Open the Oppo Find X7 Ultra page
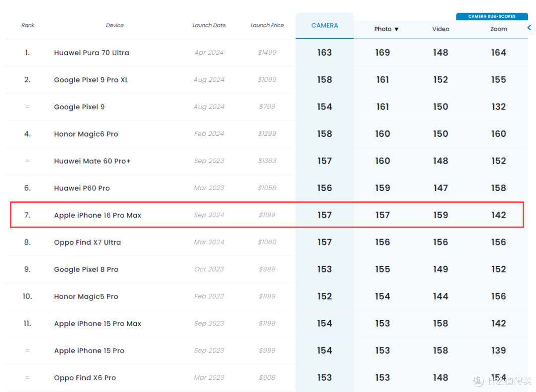The width and height of the screenshot is (536, 392). tap(87, 243)
